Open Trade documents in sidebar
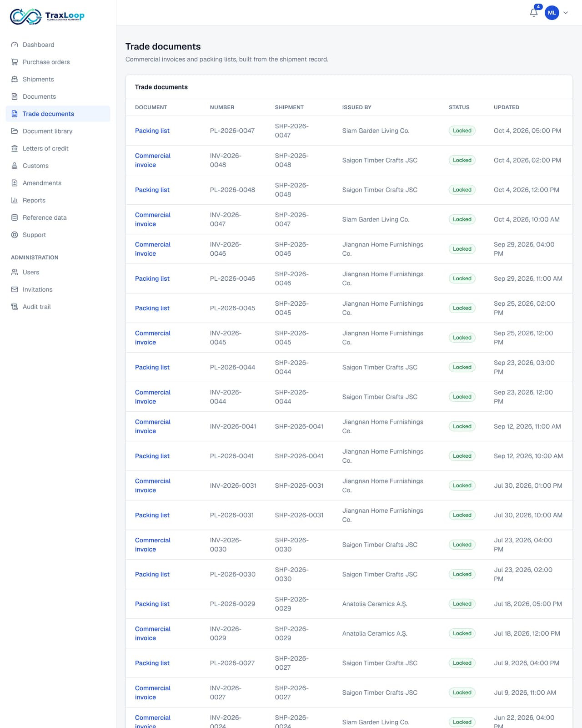The width and height of the screenshot is (582, 728). click(58, 114)
